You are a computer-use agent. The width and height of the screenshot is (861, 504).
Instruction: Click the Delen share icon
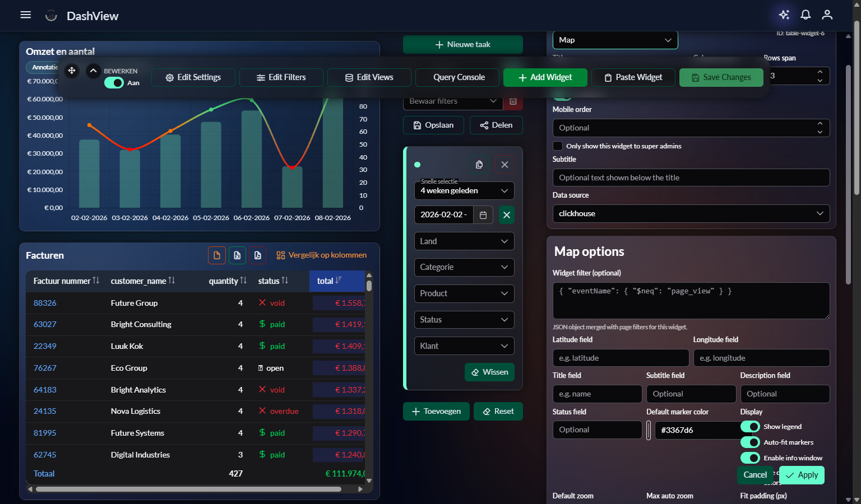pos(496,125)
